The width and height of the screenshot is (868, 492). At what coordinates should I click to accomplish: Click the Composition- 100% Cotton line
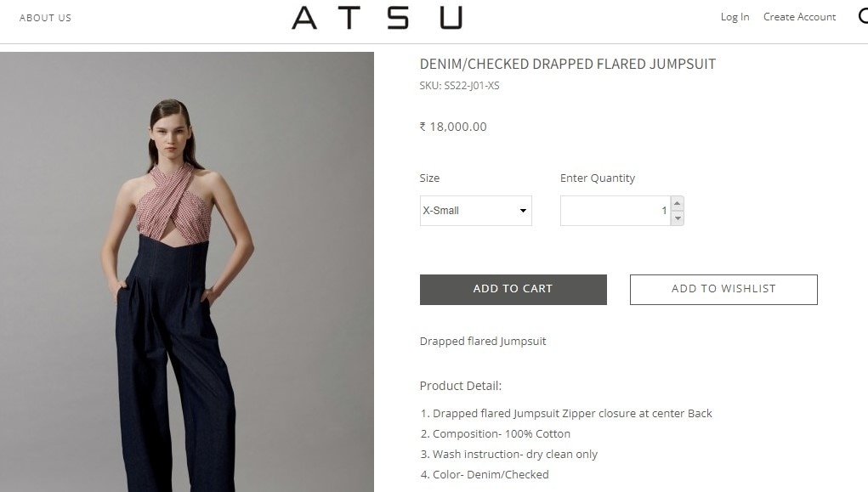(496, 434)
